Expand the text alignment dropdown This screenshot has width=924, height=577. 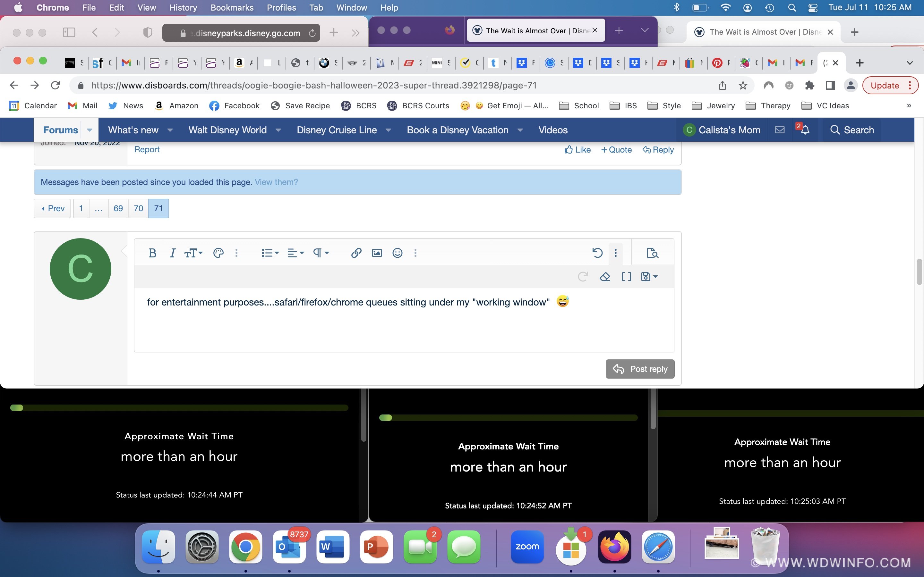(x=295, y=253)
